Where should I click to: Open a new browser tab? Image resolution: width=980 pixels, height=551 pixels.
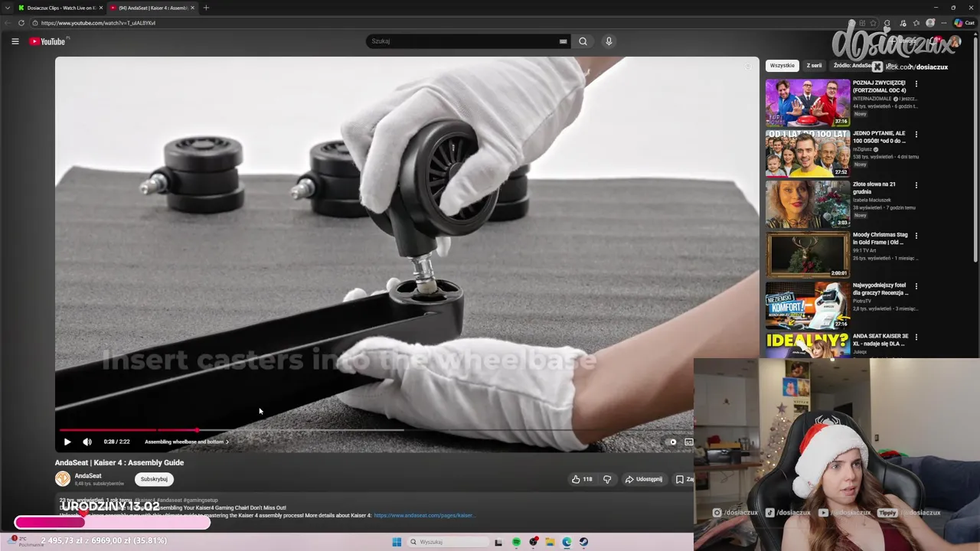coord(206,8)
